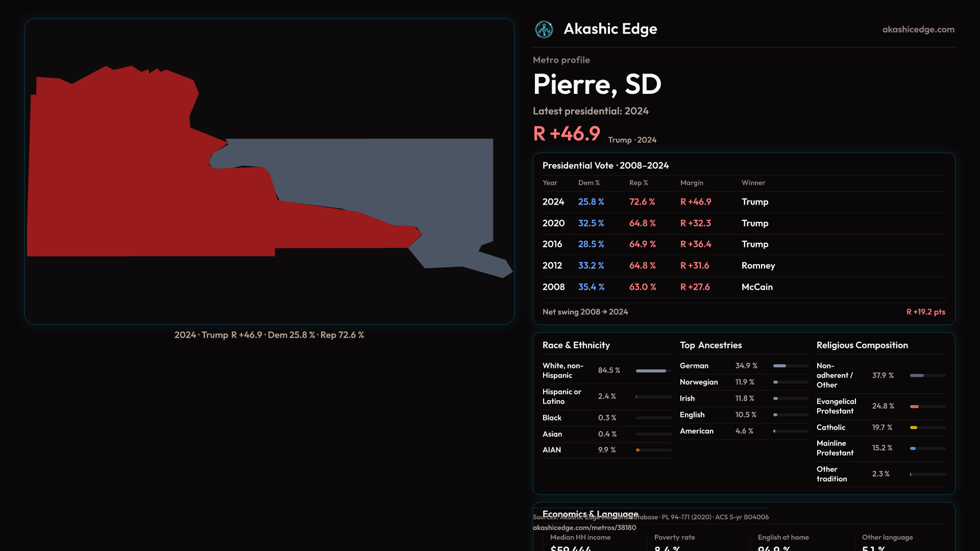This screenshot has height=551, width=980.
Task: Click the Pierre, SD metro title
Action: point(597,85)
